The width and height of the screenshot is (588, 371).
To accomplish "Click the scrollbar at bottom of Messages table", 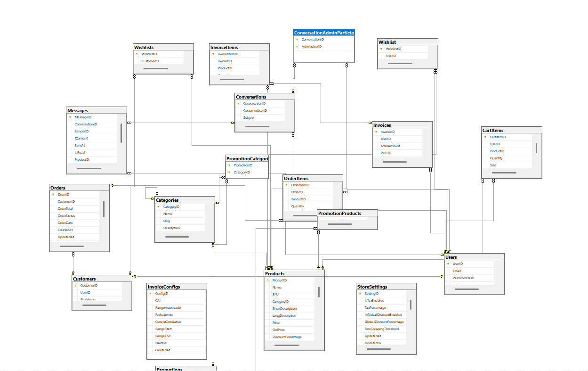I will [x=89, y=169].
